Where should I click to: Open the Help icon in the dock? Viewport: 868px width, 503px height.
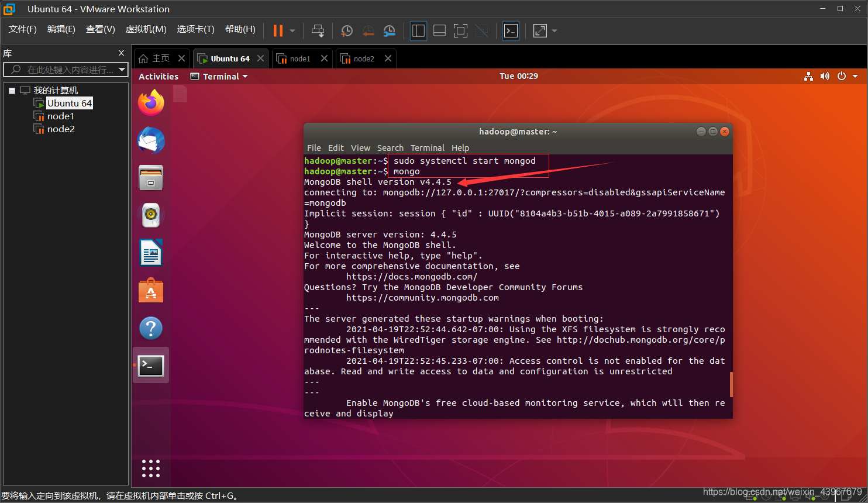[x=151, y=328]
